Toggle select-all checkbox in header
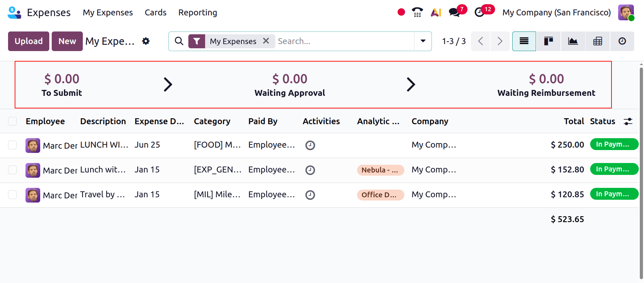The height and width of the screenshot is (283, 644). coord(13,121)
